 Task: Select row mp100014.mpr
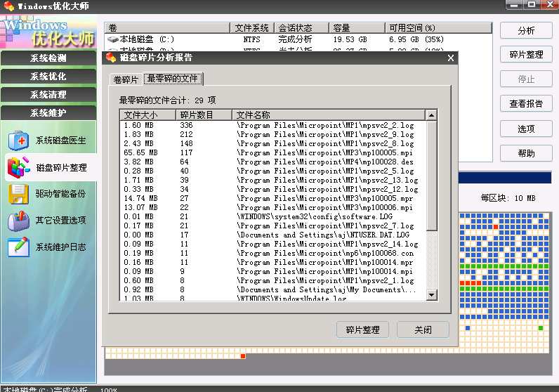[x=272, y=262]
